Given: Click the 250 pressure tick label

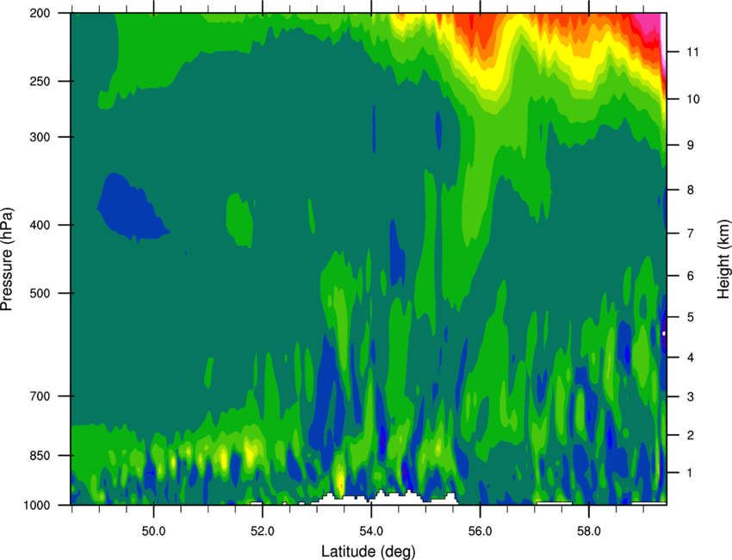Looking at the screenshot, I should tap(40, 81).
